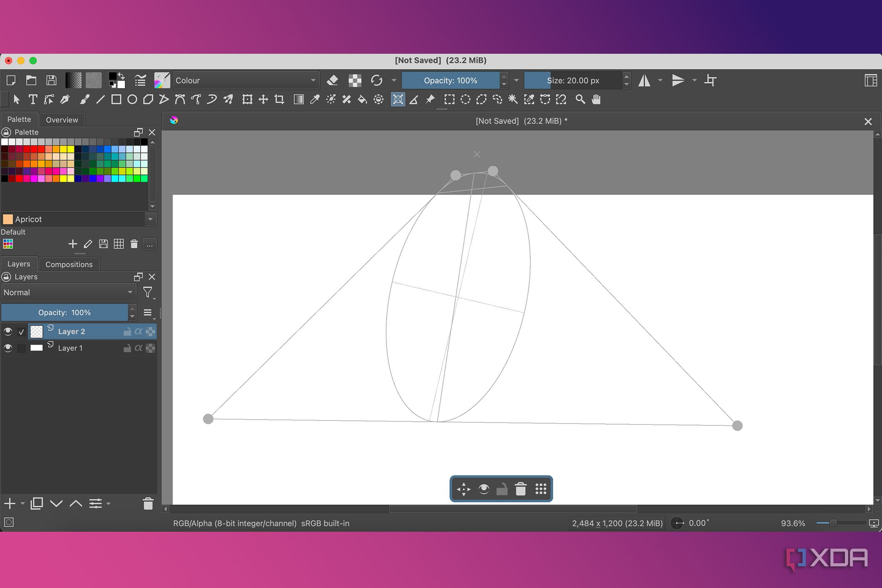The width and height of the screenshot is (882, 588).
Task: Select the Move tool
Action: [x=263, y=100]
